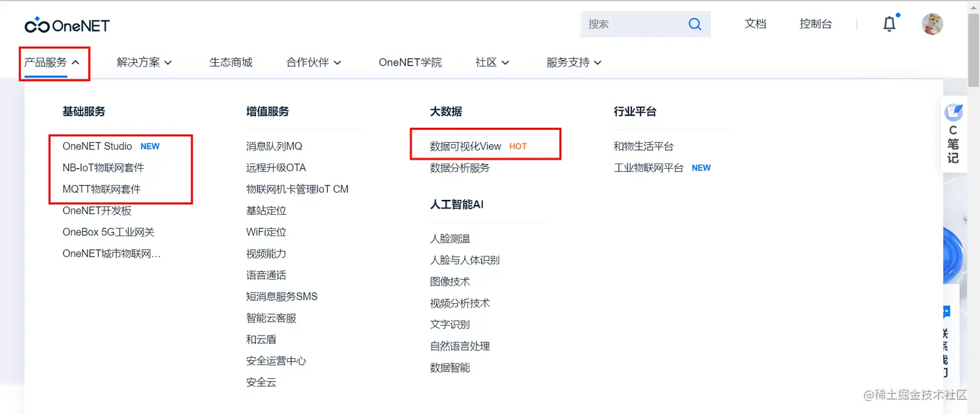Open OneNET城市物联网 entry
This screenshot has width=980, height=414.
pos(111,253)
